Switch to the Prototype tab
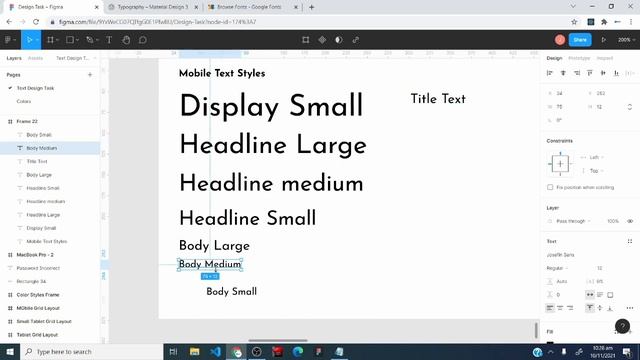Image resolution: width=640 pixels, height=360 pixels. pyautogui.click(x=579, y=58)
